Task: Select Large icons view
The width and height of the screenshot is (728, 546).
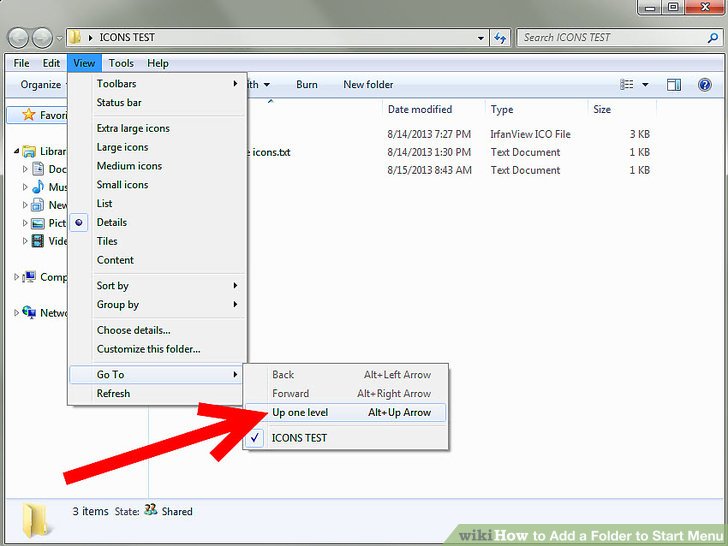Action: (x=157, y=147)
